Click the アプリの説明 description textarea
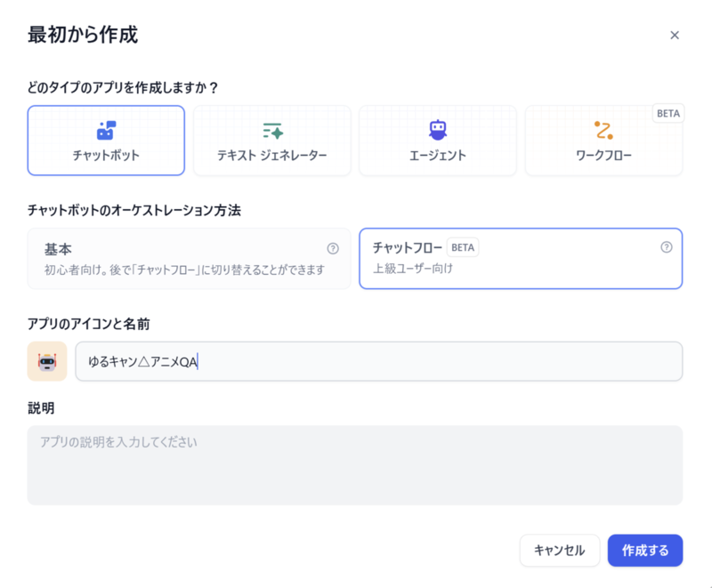Viewport: 712px width, 588px height. pos(354,465)
